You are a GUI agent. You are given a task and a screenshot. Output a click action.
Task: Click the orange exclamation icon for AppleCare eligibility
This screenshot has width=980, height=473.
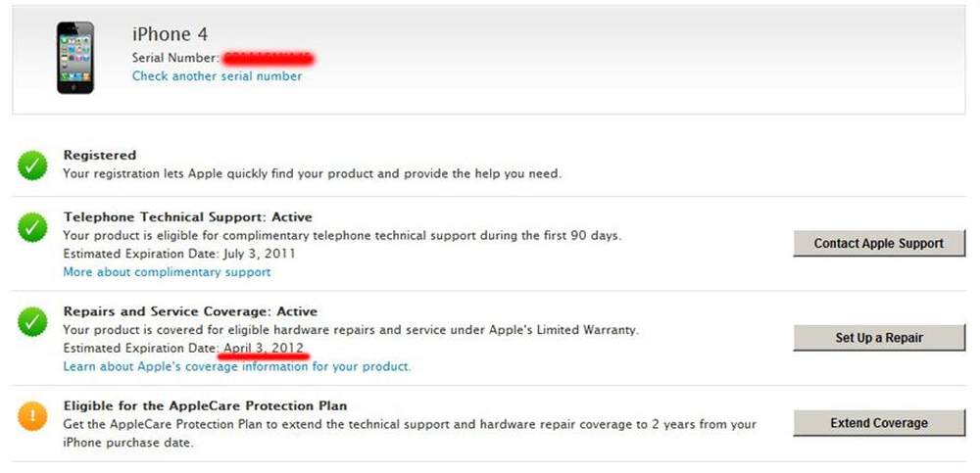click(32, 416)
